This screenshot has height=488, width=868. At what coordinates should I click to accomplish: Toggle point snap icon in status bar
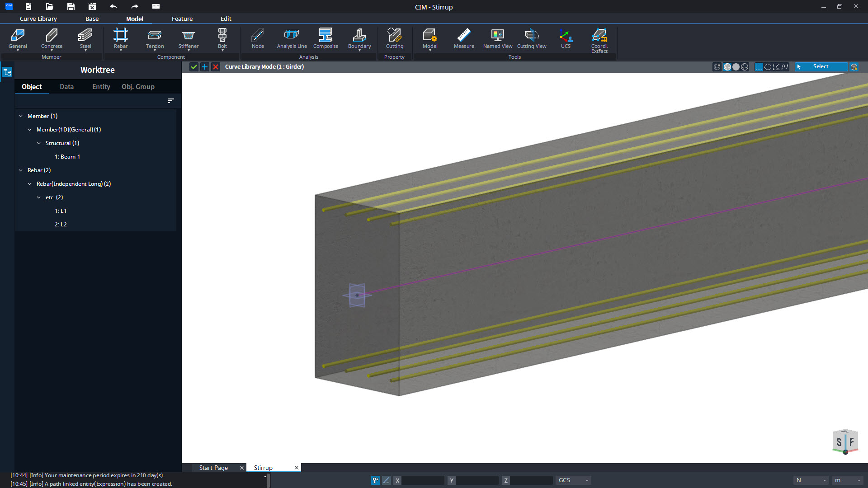(376, 480)
